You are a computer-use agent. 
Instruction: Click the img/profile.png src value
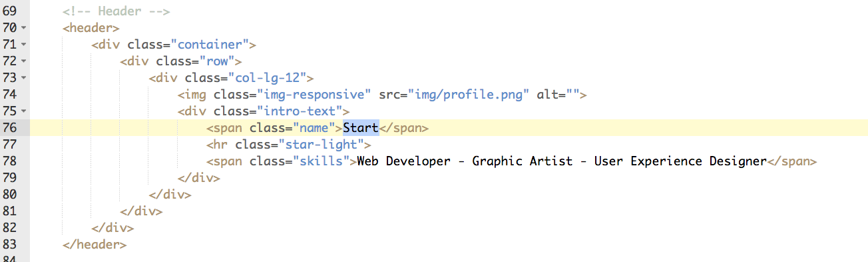click(x=469, y=95)
